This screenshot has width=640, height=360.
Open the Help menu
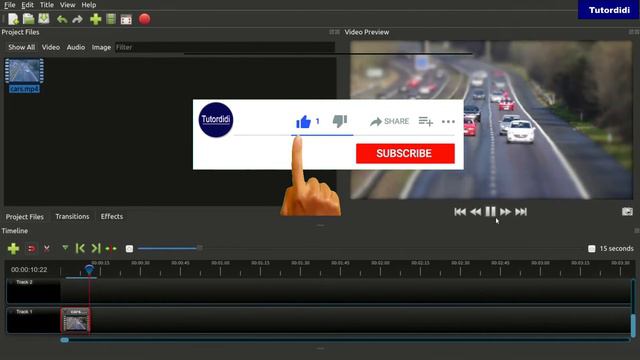(x=89, y=5)
